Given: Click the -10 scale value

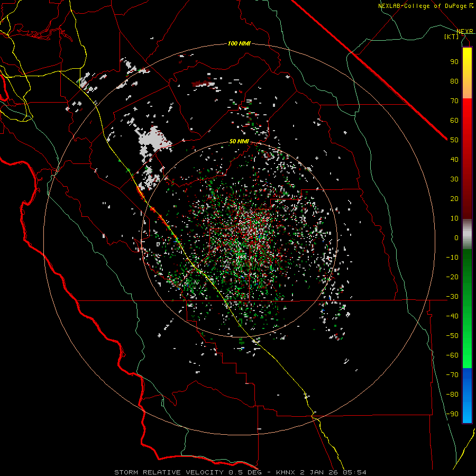Looking at the screenshot, I should point(452,258).
